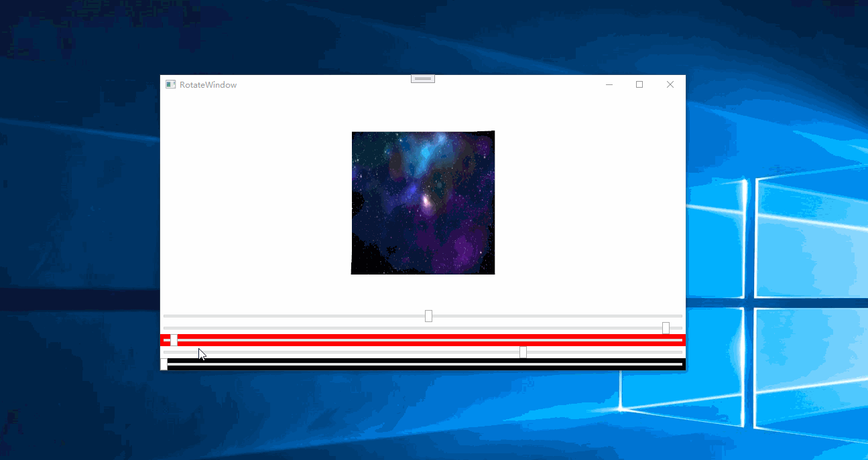Maximize the RotateWindow window
Screen dimensions: 868x460
pos(639,84)
